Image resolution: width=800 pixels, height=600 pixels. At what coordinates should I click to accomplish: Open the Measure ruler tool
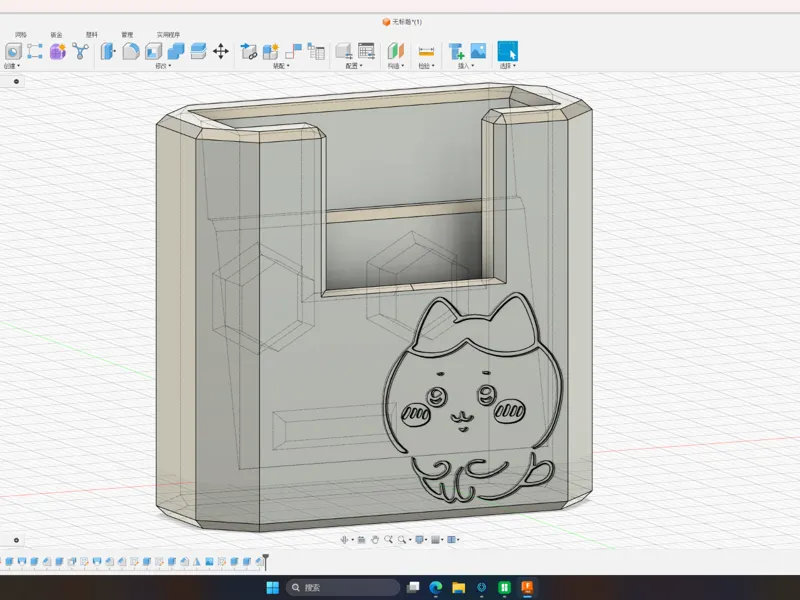click(x=426, y=52)
